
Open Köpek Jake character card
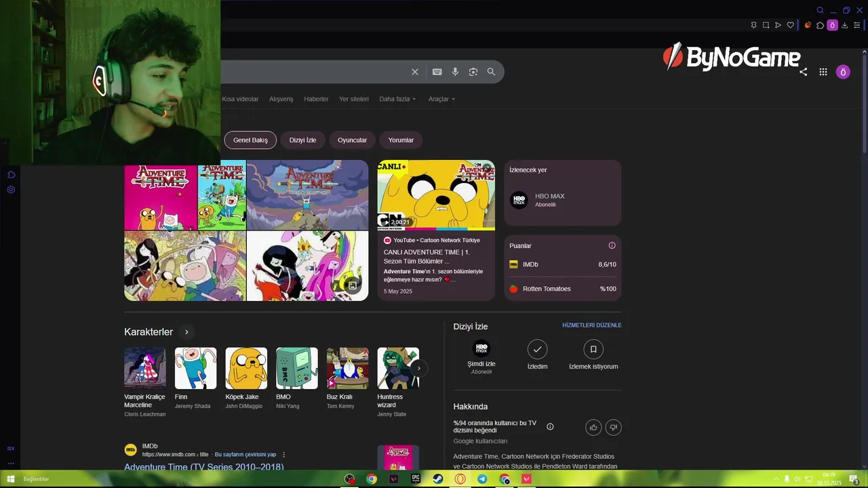[246, 379]
